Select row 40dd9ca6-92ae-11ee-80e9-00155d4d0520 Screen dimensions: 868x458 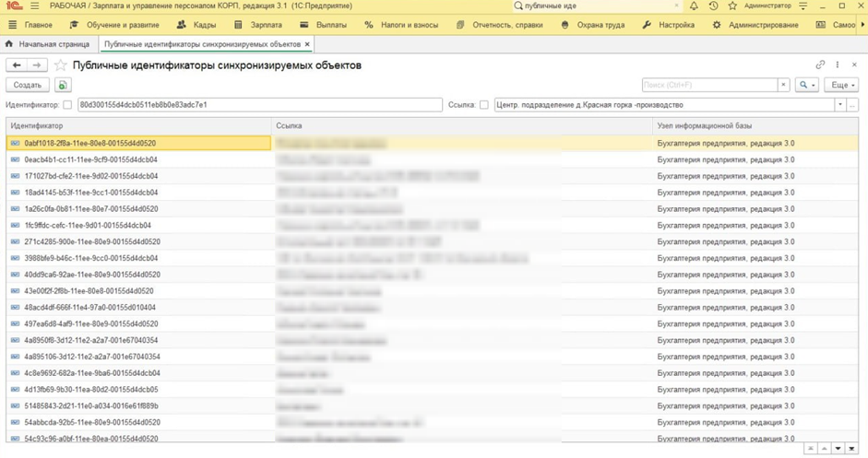(432, 275)
